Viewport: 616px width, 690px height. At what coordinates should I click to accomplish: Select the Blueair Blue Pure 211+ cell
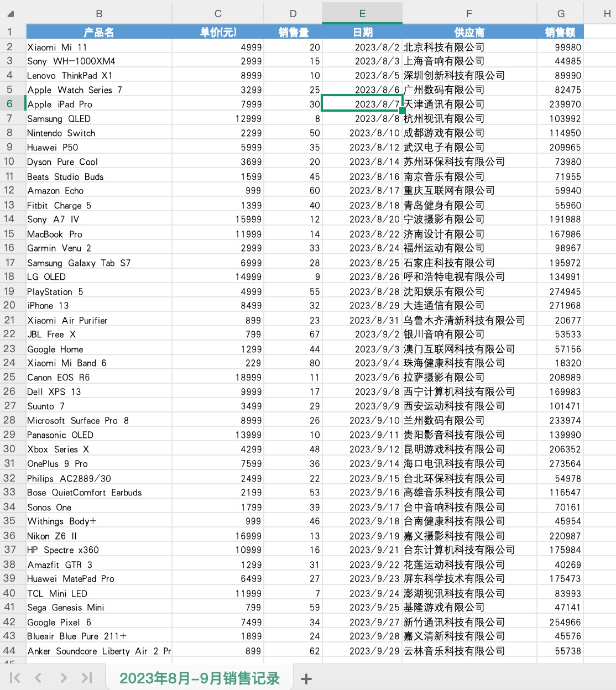point(99,636)
